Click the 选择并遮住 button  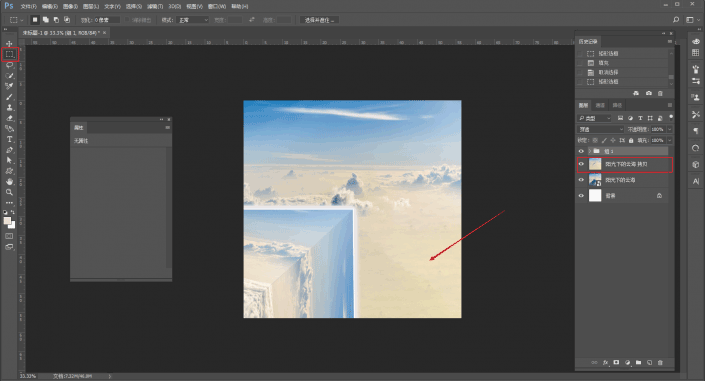pos(320,20)
